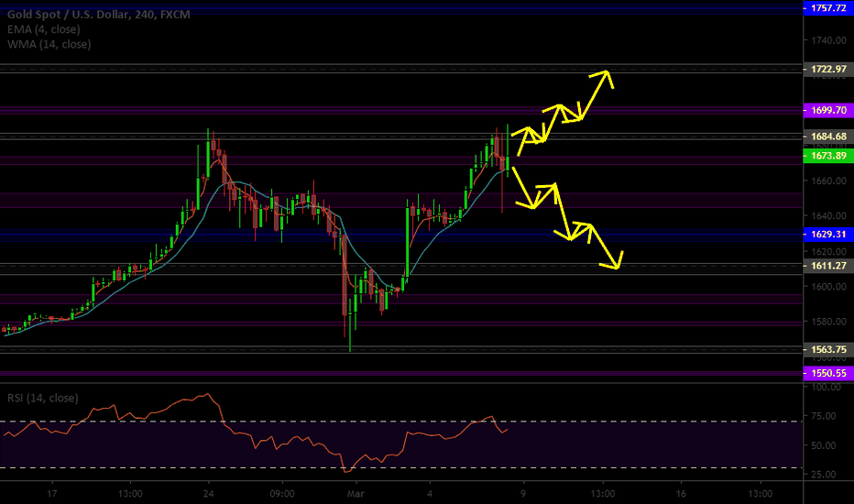The height and width of the screenshot is (504, 854).
Task: Click the 4 date label on time axis
Action: click(x=430, y=494)
